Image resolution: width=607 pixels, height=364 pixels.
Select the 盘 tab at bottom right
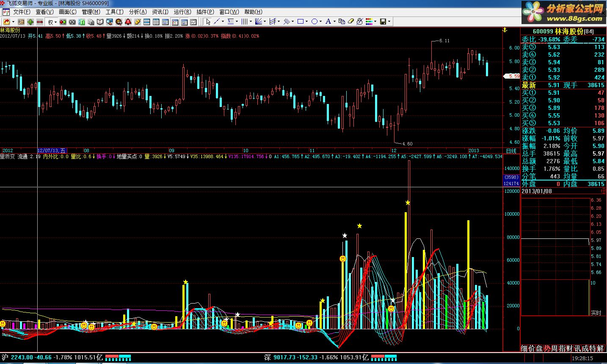click(539, 348)
